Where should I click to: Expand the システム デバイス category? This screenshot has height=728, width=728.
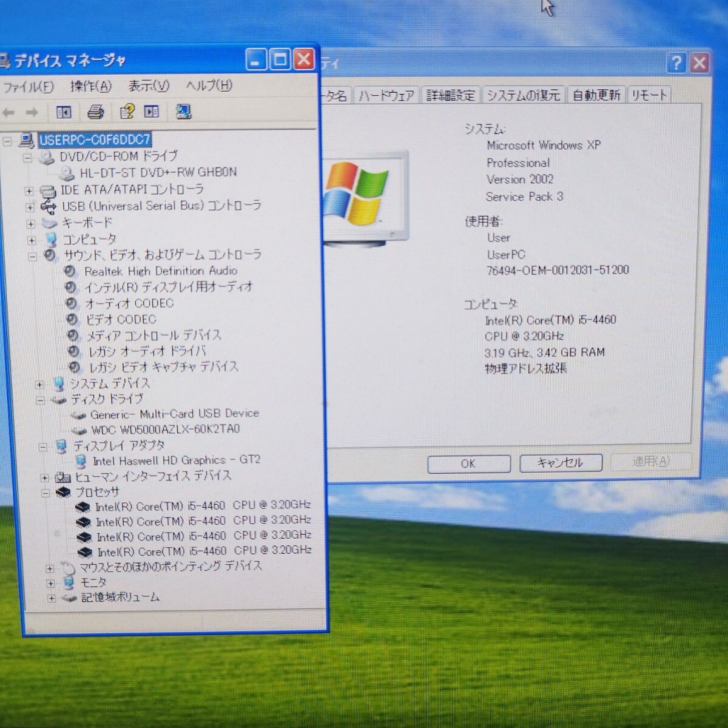[x=39, y=385]
